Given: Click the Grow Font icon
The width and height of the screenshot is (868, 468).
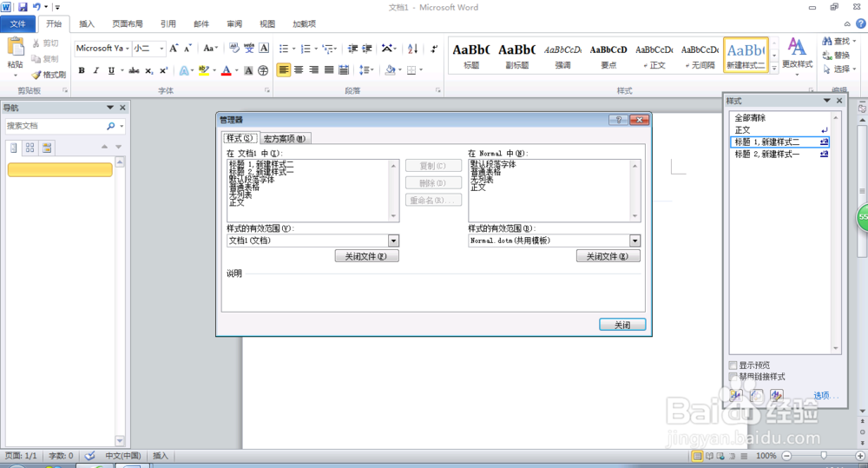Looking at the screenshot, I should click(x=174, y=48).
